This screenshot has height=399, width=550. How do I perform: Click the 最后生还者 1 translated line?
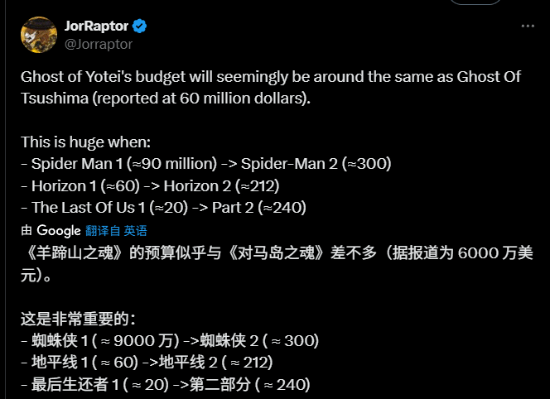[x=166, y=385]
